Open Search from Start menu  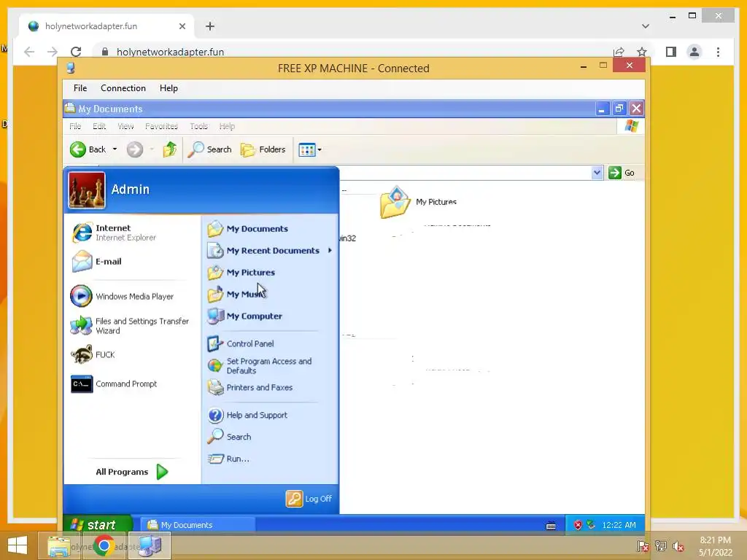coord(229,437)
